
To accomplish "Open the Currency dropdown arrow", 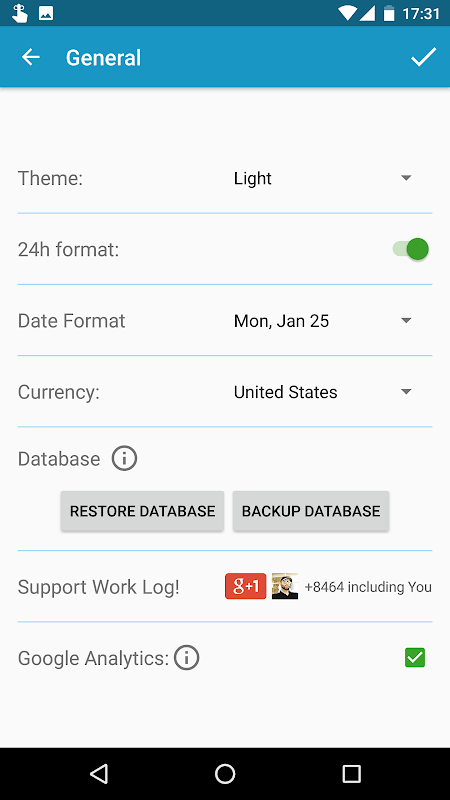I will (406, 391).
